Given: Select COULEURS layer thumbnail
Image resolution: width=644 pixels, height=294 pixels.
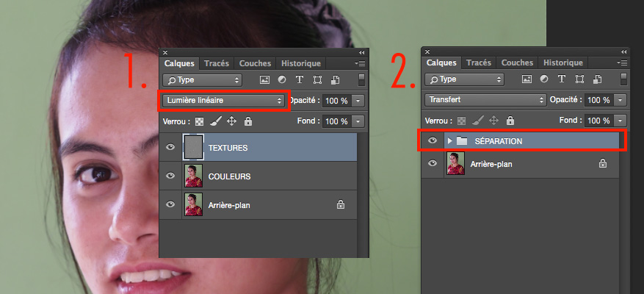Looking at the screenshot, I should [x=193, y=176].
